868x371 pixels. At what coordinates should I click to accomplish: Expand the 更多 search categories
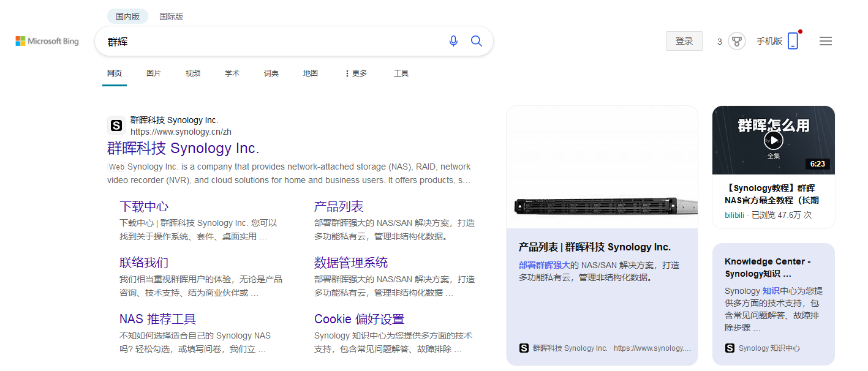pos(356,73)
